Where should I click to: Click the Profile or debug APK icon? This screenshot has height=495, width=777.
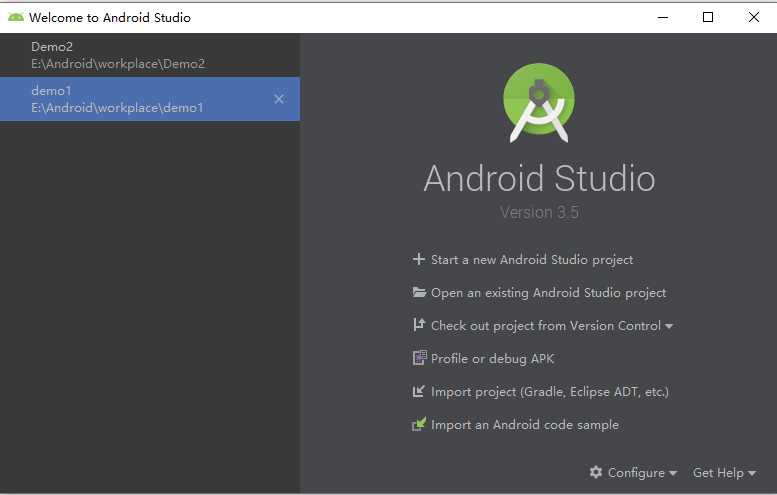click(x=419, y=358)
